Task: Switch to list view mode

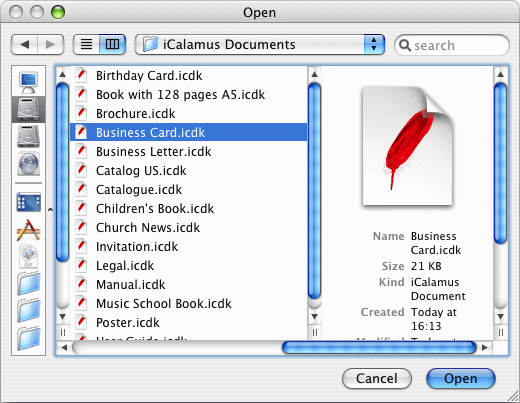Action: pyautogui.click(x=86, y=44)
